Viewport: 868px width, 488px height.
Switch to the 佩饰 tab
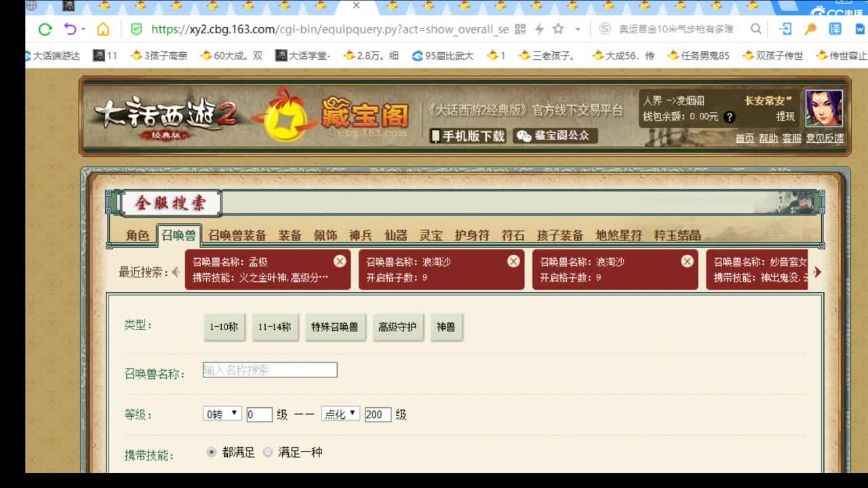(x=325, y=235)
